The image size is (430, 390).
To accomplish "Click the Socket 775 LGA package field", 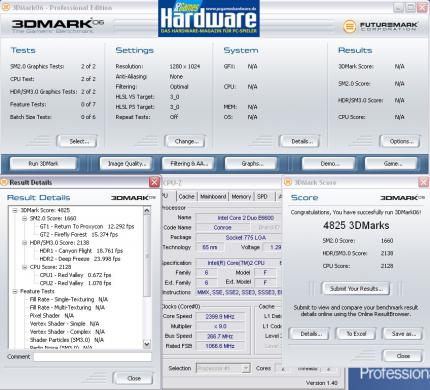I will [239, 238].
